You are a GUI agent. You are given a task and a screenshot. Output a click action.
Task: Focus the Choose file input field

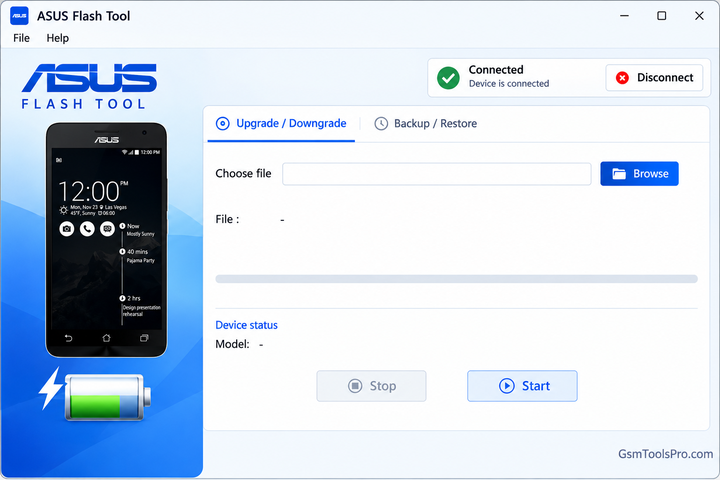point(437,174)
